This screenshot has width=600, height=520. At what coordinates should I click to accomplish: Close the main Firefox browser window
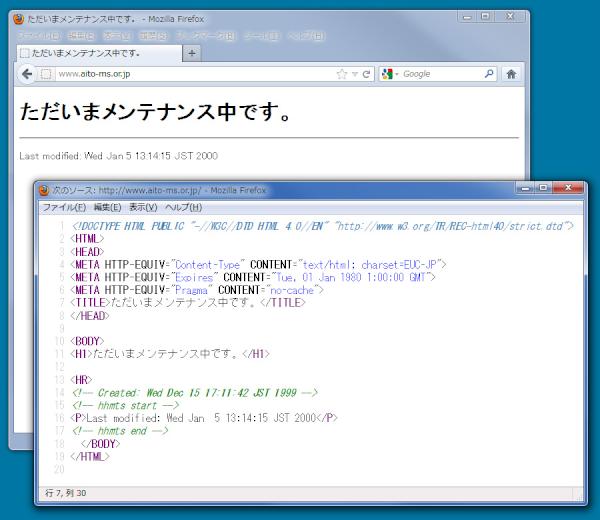click(x=510, y=17)
